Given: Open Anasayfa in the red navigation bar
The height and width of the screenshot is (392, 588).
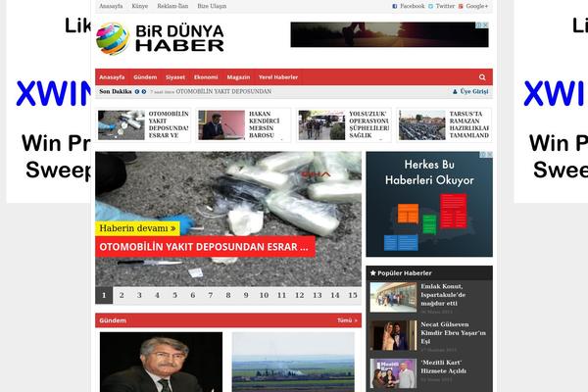Looking at the screenshot, I should [112, 77].
